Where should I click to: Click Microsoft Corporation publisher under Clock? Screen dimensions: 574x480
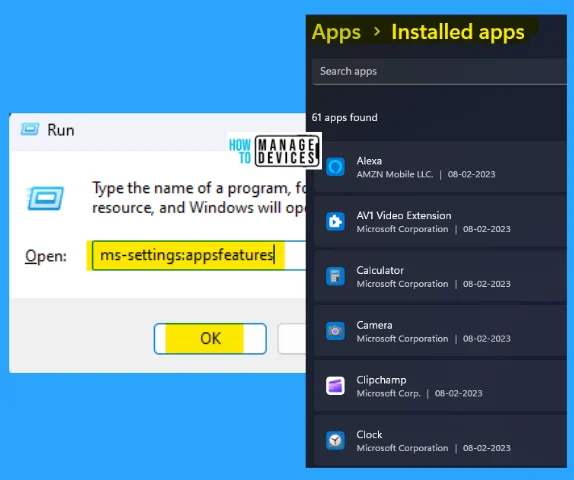click(x=402, y=448)
